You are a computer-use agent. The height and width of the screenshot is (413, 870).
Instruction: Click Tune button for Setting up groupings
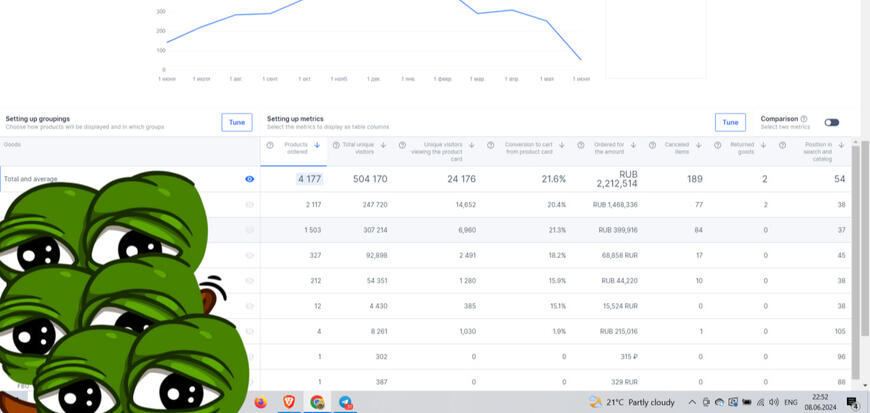237,122
